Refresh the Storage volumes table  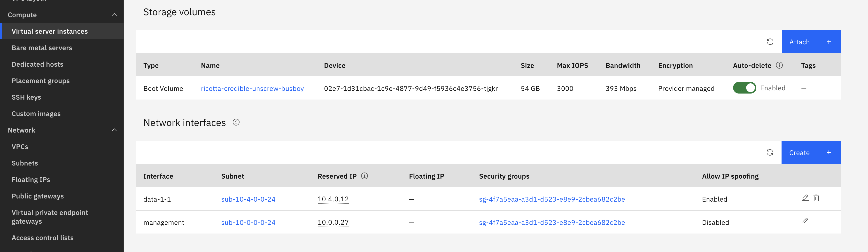[770, 42]
